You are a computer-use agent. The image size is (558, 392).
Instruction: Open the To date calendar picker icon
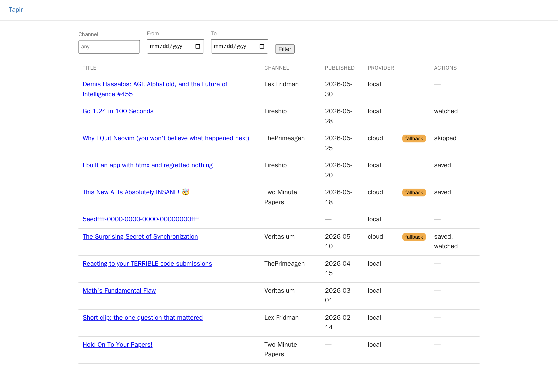(262, 46)
